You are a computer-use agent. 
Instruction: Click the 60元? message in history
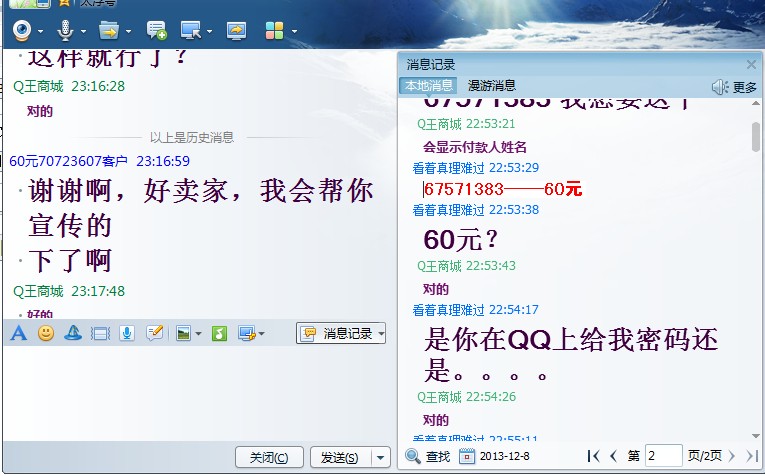click(x=461, y=239)
